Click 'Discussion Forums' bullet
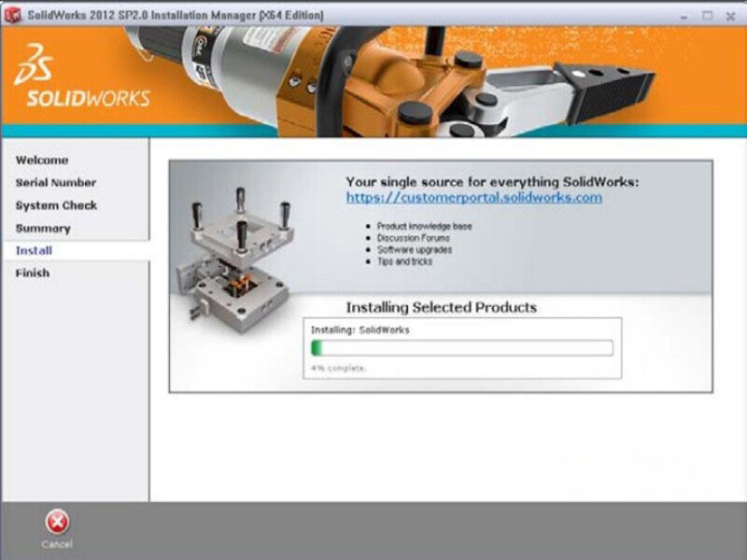 [x=413, y=238]
